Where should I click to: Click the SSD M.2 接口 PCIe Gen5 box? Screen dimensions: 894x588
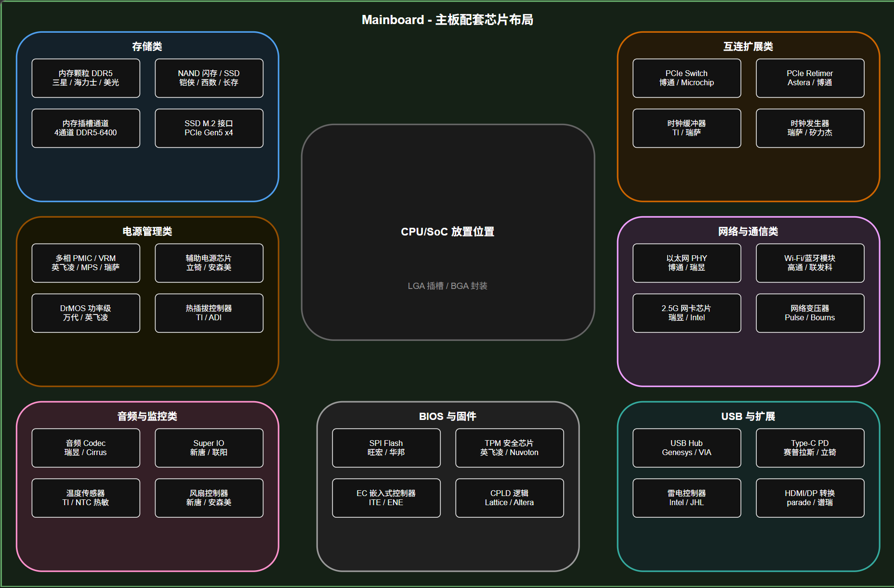tap(209, 128)
